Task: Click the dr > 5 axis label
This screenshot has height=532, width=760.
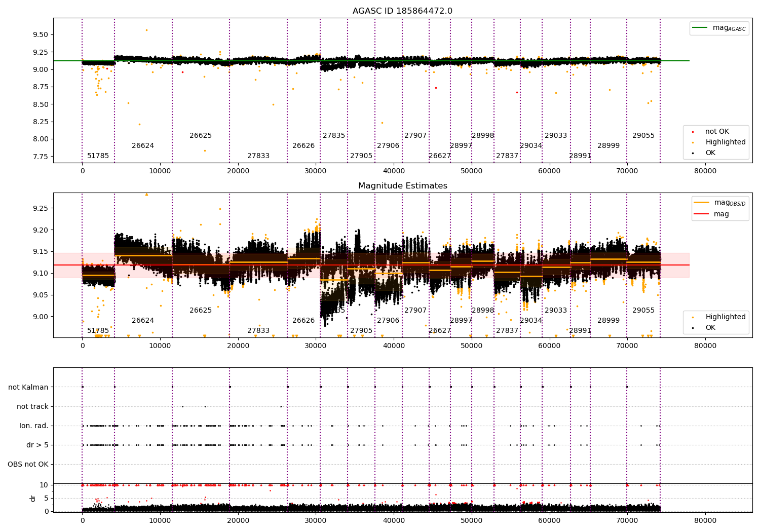Action: [x=37, y=445]
